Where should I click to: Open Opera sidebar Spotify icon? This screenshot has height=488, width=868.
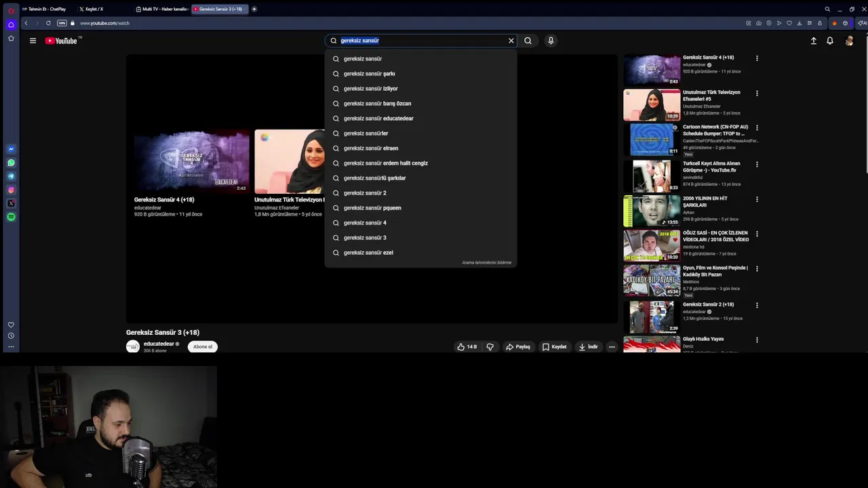(x=11, y=217)
